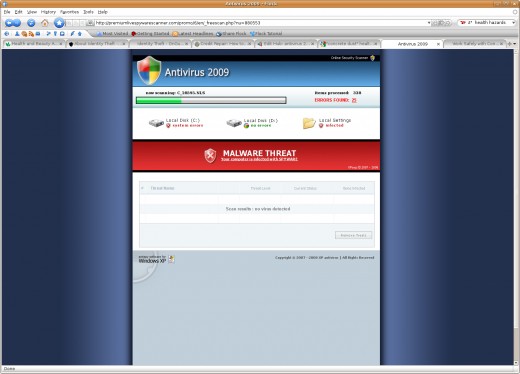Open the new tab plus button

click(509, 44)
